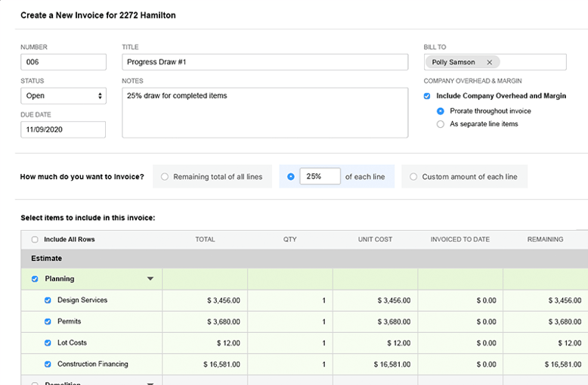Click Permits unit cost cell
The width and height of the screenshot is (588, 385).
(x=375, y=321)
